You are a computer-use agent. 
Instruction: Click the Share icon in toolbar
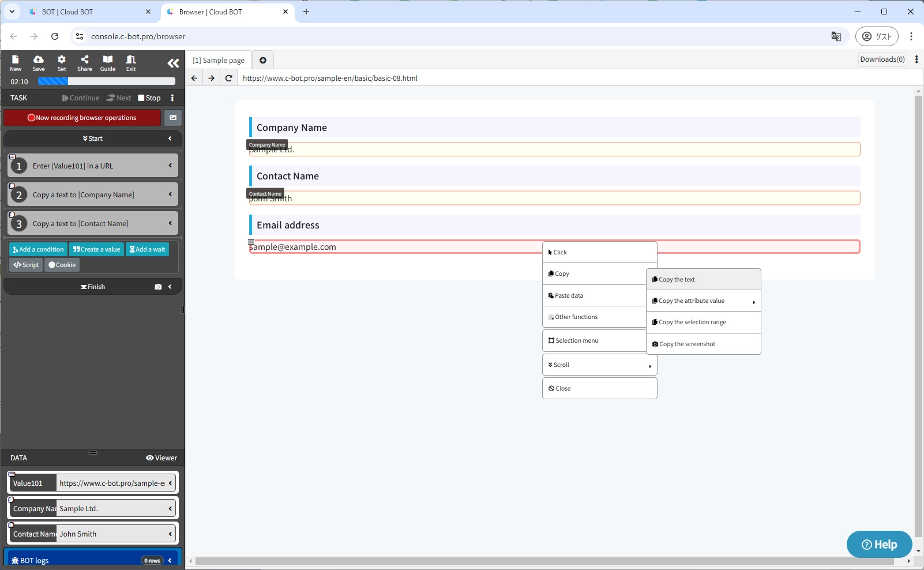pos(85,63)
